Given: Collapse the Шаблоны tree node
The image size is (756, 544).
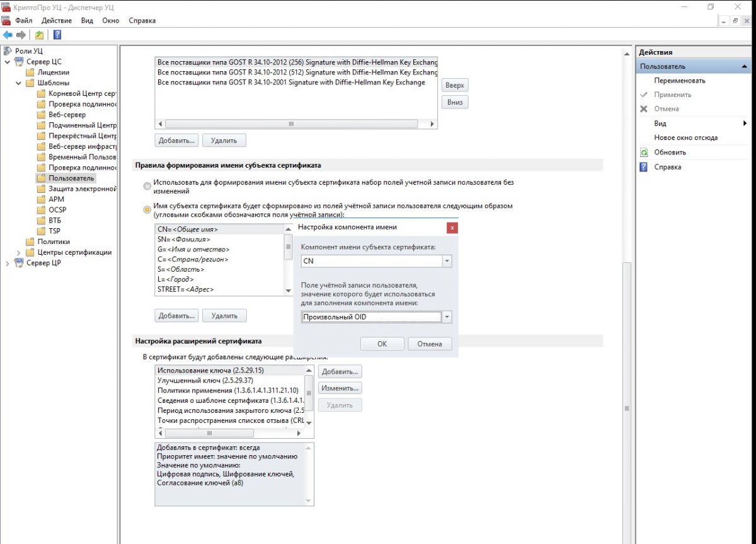Looking at the screenshot, I should 19,83.
